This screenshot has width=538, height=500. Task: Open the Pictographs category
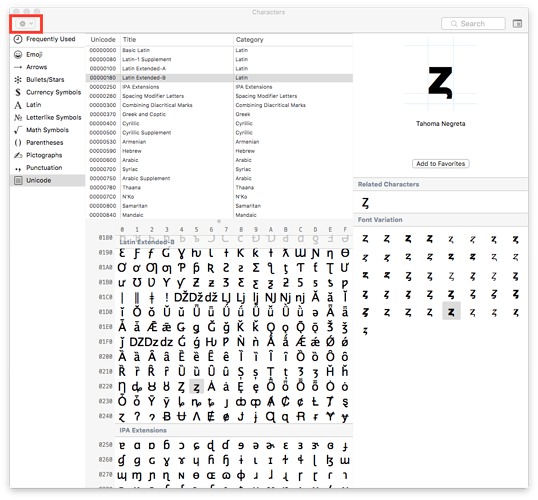point(44,155)
